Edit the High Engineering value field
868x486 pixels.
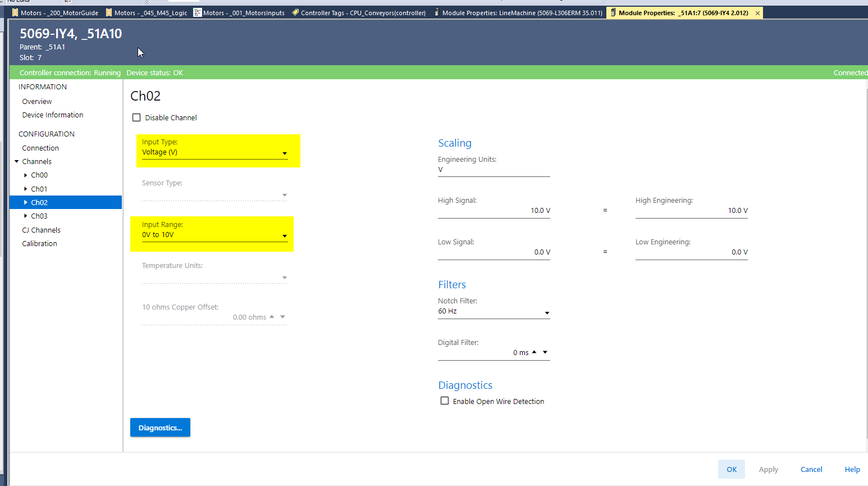point(692,211)
